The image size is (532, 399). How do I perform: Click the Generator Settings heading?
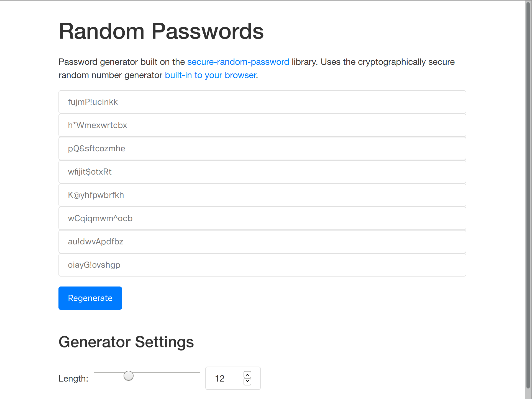click(x=126, y=342)
